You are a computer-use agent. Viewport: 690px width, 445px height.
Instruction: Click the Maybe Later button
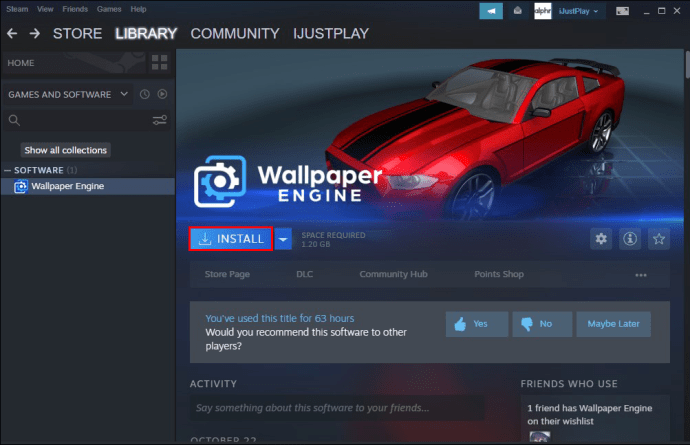click(x=613, y=324)
